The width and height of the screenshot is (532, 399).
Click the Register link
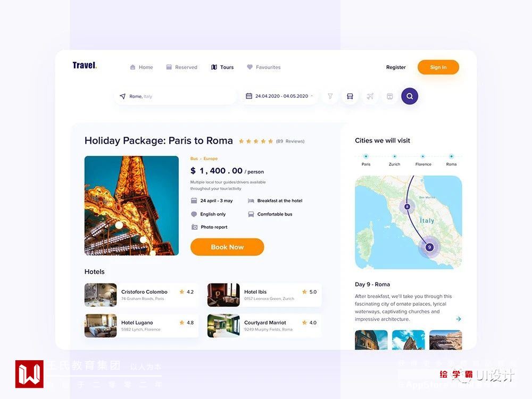[x=396, y=67]
